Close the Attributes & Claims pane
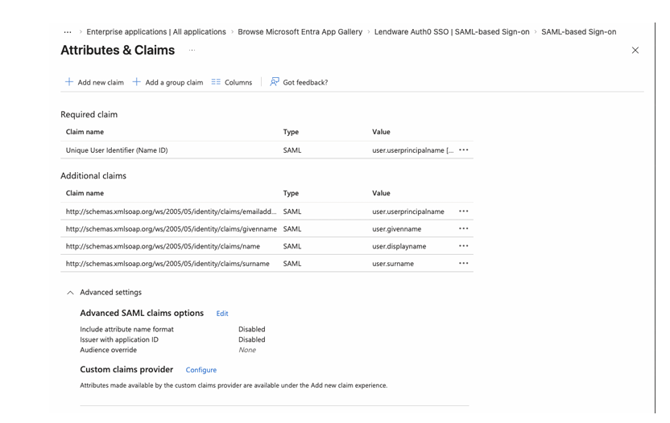This screenshot has height=423, width=670. coord(635,50)
